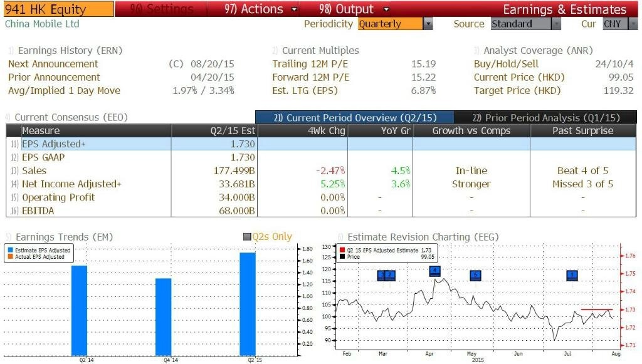The width and height of the screenshot is (642, 364).
Task: Select the EBITDA measure row
Action: 321,211
